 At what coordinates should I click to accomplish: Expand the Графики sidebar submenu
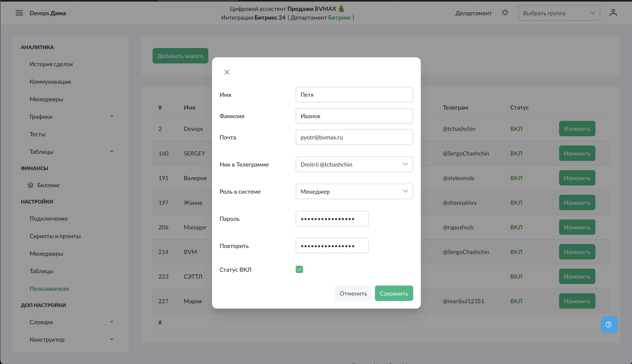point(112,116)
